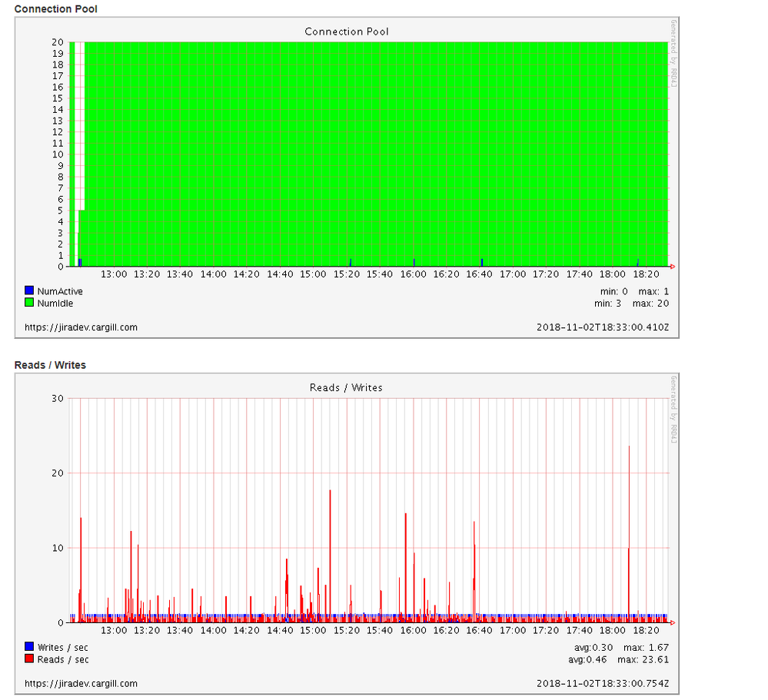Click the blue NumActive legend swatch
The width and height of the screenshot is (768, 700).
click(29, 290)
